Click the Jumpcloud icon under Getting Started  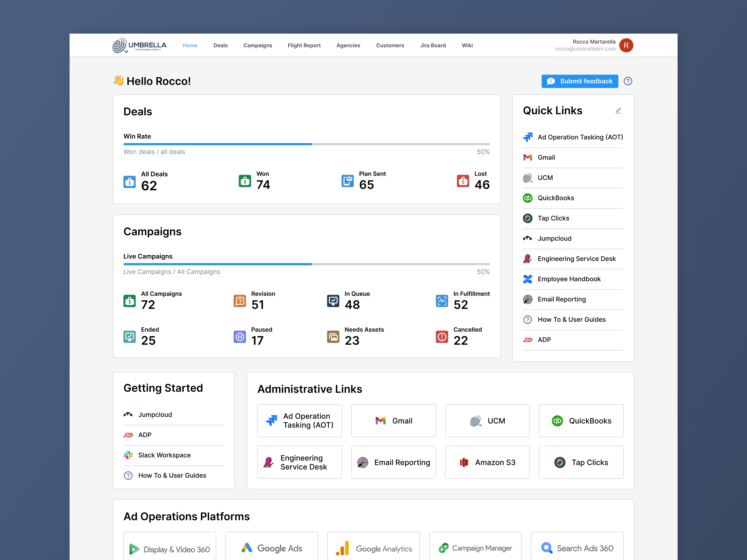click(x=129, y=414)
